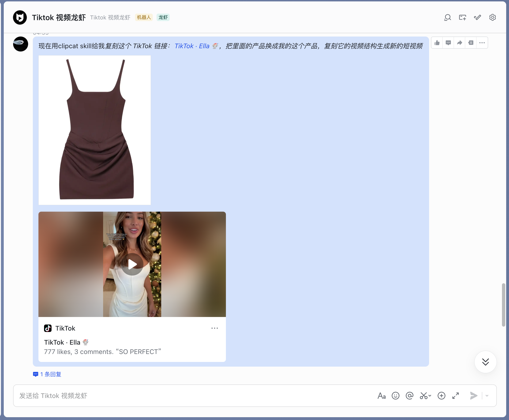Image resolution: width=509 pixels, height=420 pixels.
Task: Open text formatting Aa icon
Action: (381, 396)
